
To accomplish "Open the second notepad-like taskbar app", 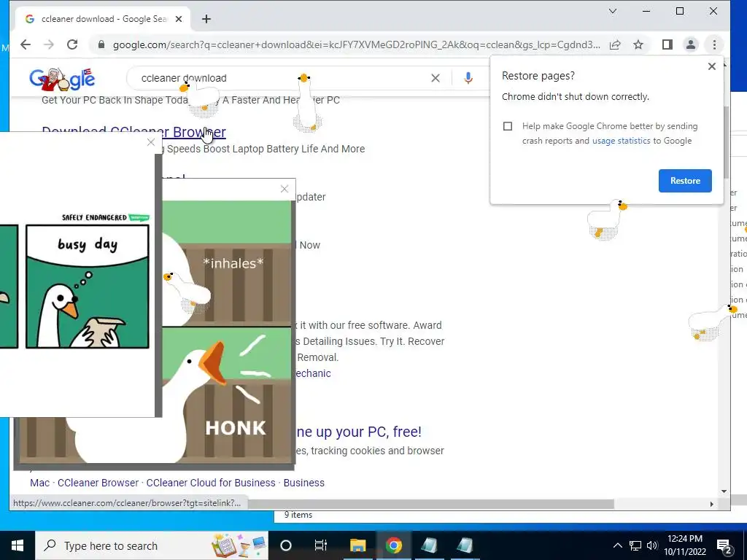I will tap(465, 545).
